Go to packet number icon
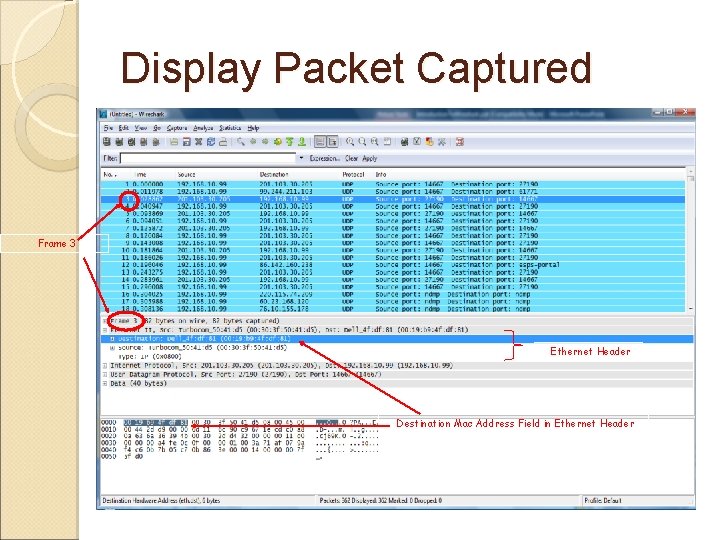The image size is (720, 540). coord(277,142)
